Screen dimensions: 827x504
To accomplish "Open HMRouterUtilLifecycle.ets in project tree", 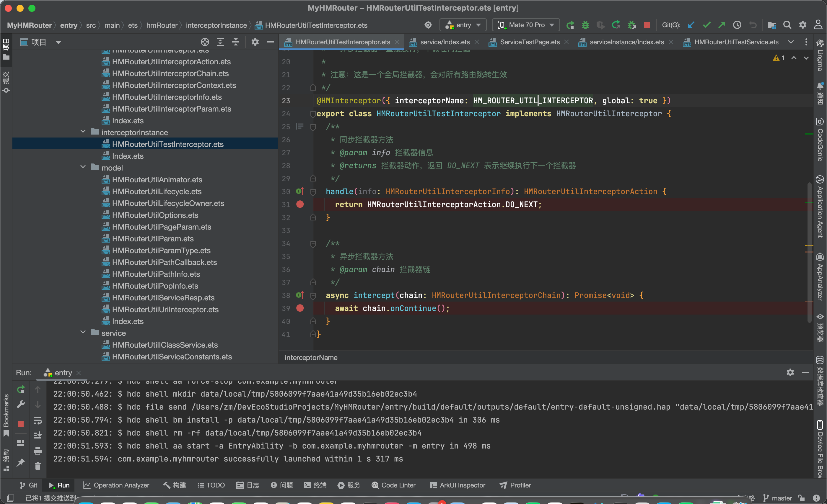I will pyautogui.click(x=157, y=192).
